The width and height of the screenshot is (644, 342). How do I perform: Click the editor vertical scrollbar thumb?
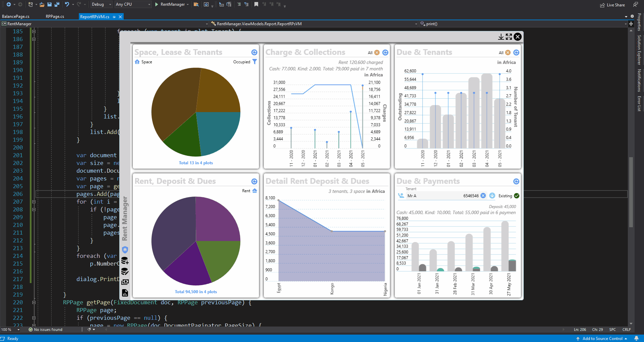(x=631, y=192)
